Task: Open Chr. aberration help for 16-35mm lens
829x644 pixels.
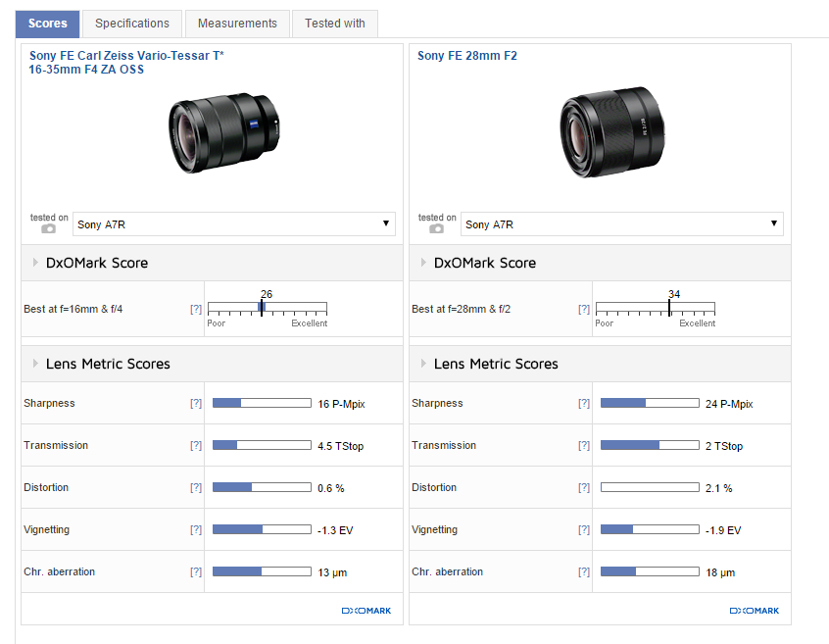Action: click(196, 571)
